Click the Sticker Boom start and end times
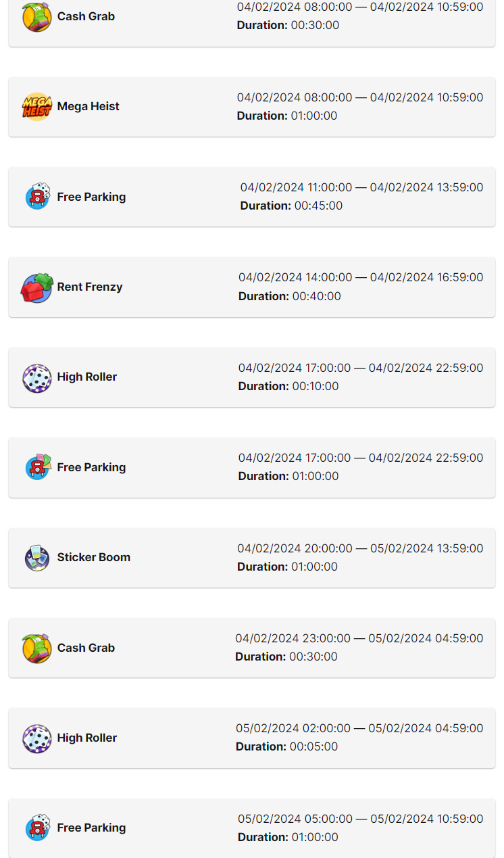Image resolution: width=504 pixels, height=858 pixels. [360, 548]
